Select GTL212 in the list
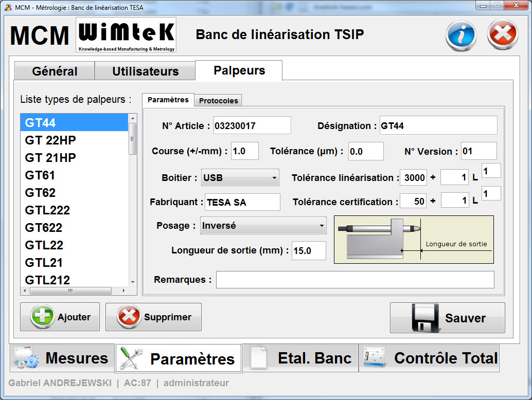Screen dimensions: 532x400 coord(74,280)
